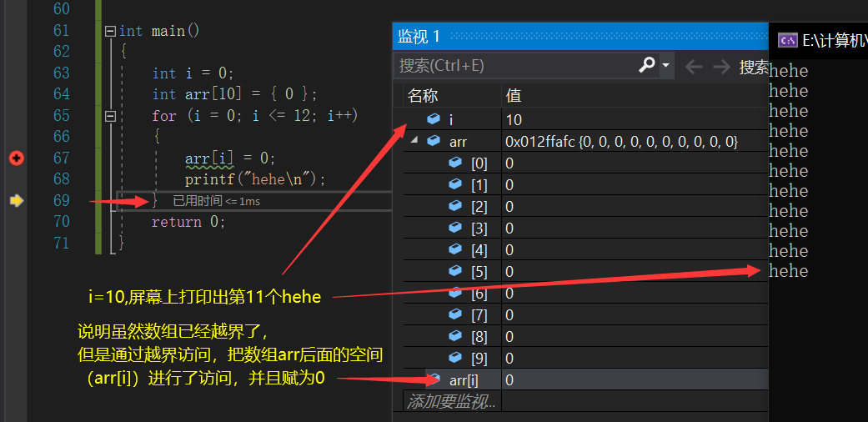This screenshot has width=868, height=422.
Task: Click the console window icon in its title bar
Action: coord(787,40)
